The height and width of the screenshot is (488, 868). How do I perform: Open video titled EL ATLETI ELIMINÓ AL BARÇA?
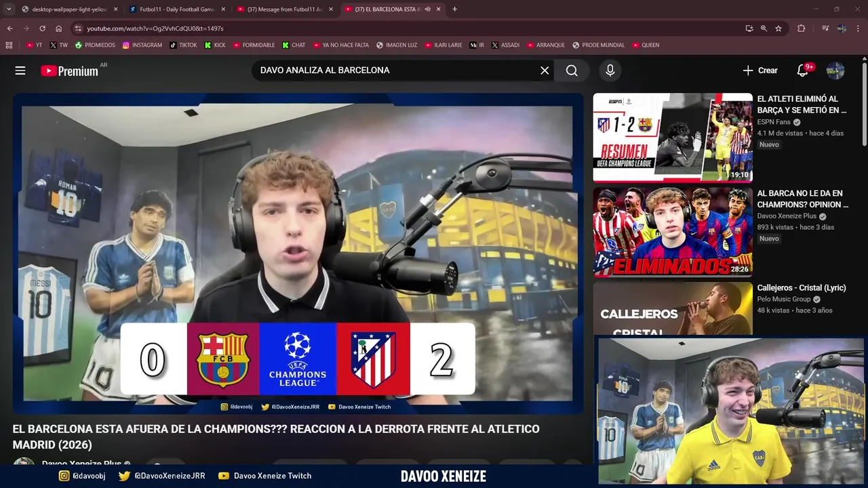(802, 104)
